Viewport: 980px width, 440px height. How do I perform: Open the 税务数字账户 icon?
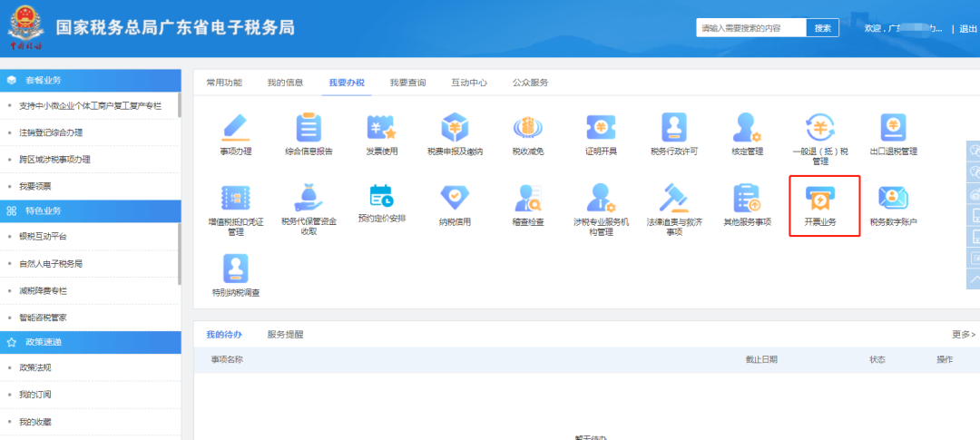(x=893, y=198)
